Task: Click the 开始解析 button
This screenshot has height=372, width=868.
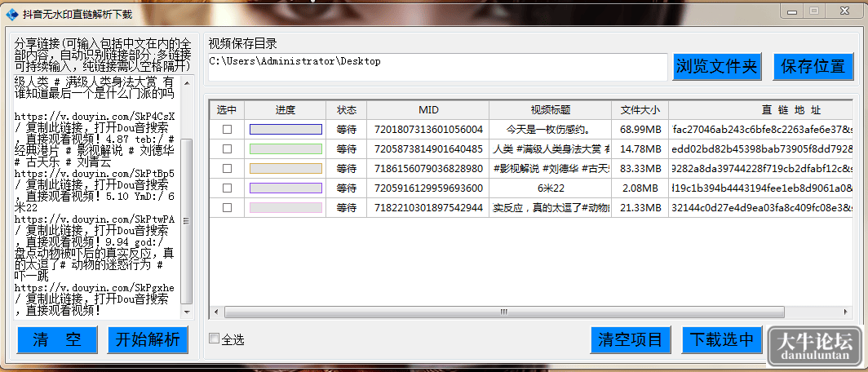Action: click(148, 340)
